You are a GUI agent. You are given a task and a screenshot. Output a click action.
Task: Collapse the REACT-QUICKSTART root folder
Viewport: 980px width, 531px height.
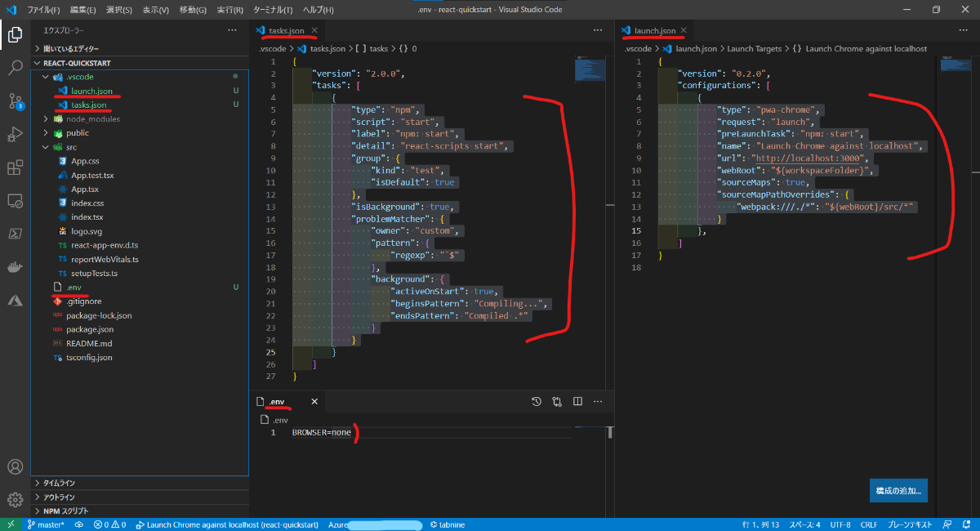(x=140, y=63)
